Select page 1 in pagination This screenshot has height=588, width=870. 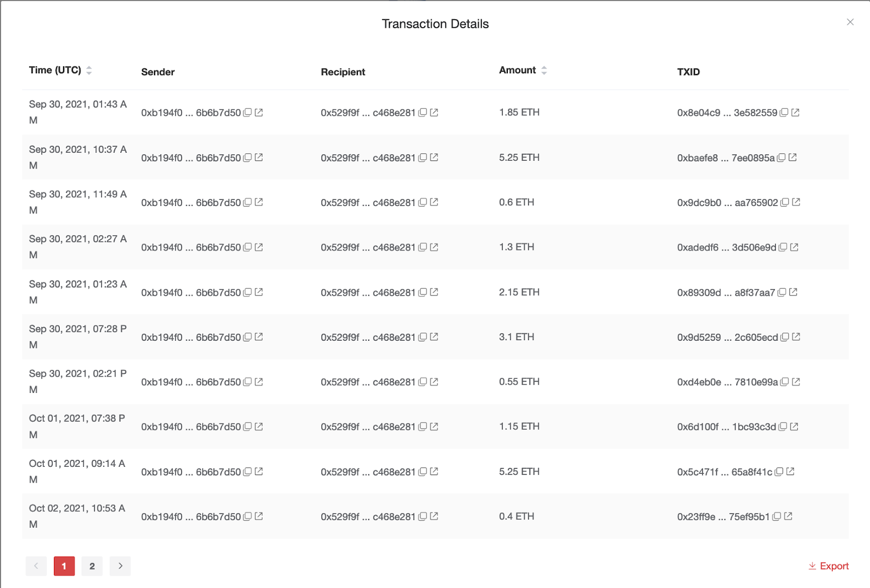point(64,566)
